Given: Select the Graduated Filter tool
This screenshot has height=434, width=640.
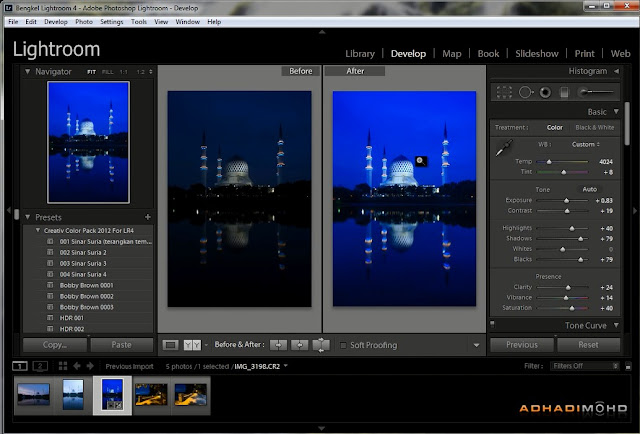Looking at the screenshot, I should 564,92.
